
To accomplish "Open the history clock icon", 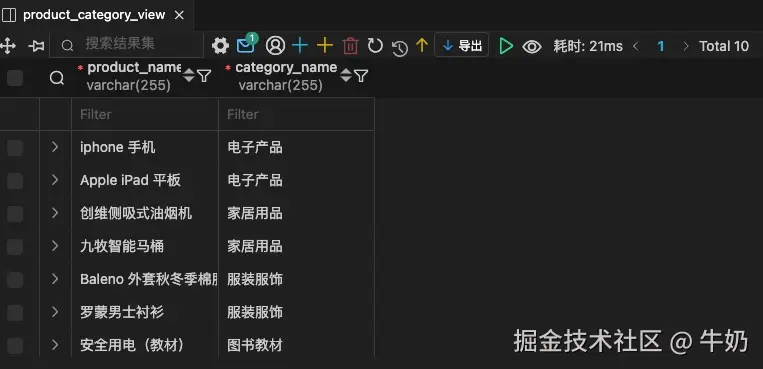I will pos(400,48).
